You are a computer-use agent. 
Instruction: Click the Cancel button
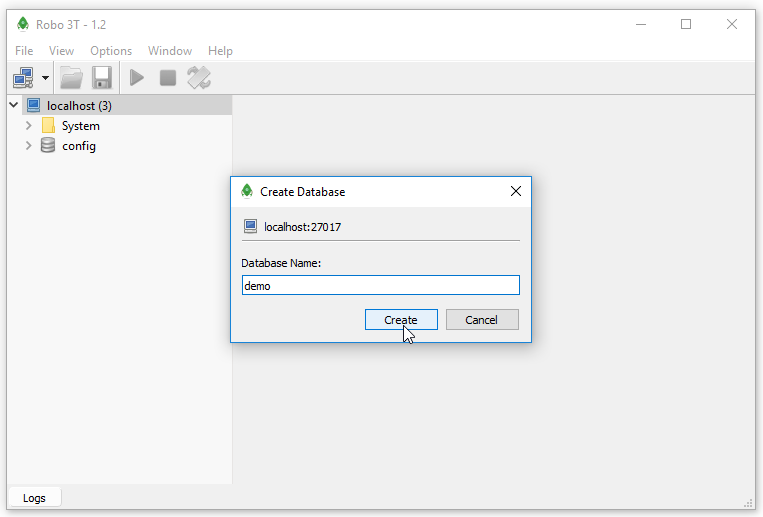coord(482,320)
